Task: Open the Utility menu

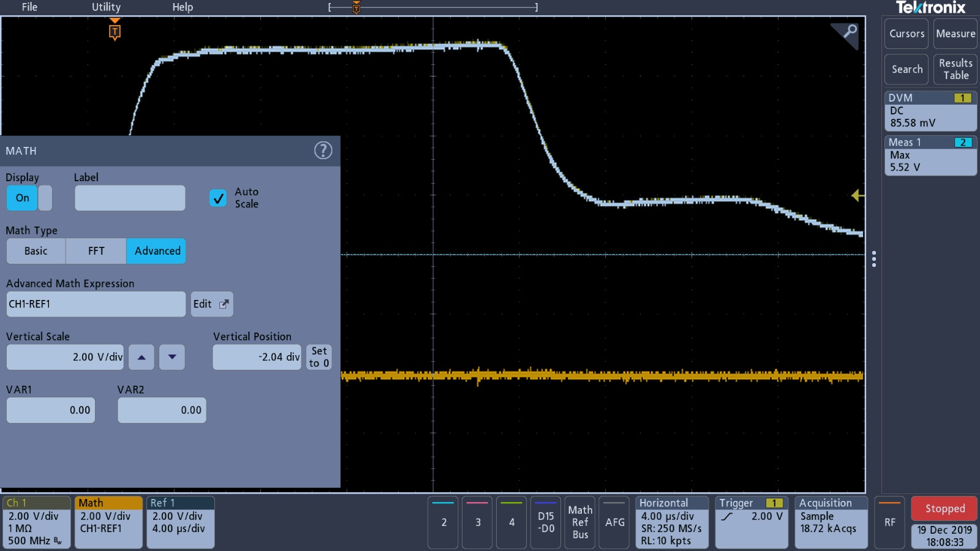Action: click(106, 7)
